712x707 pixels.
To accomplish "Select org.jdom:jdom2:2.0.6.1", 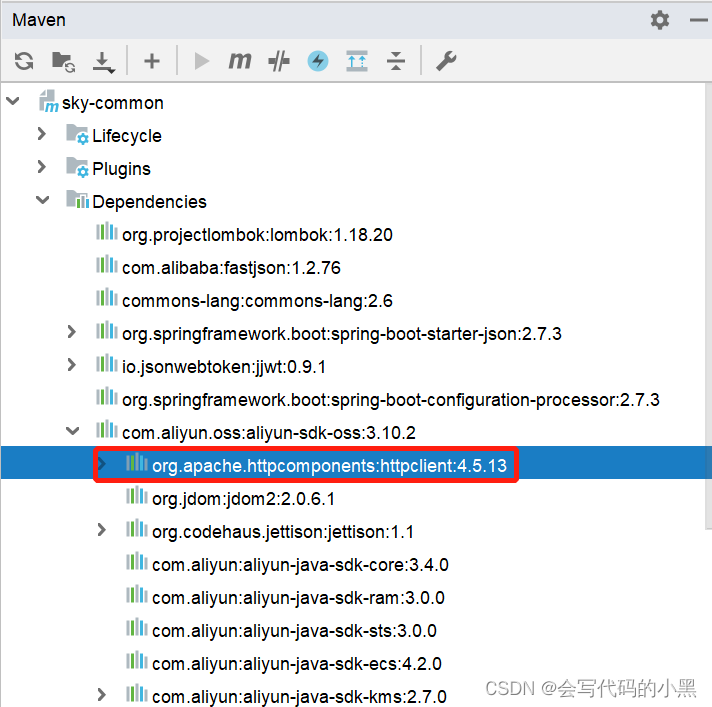I will point(243,499).
